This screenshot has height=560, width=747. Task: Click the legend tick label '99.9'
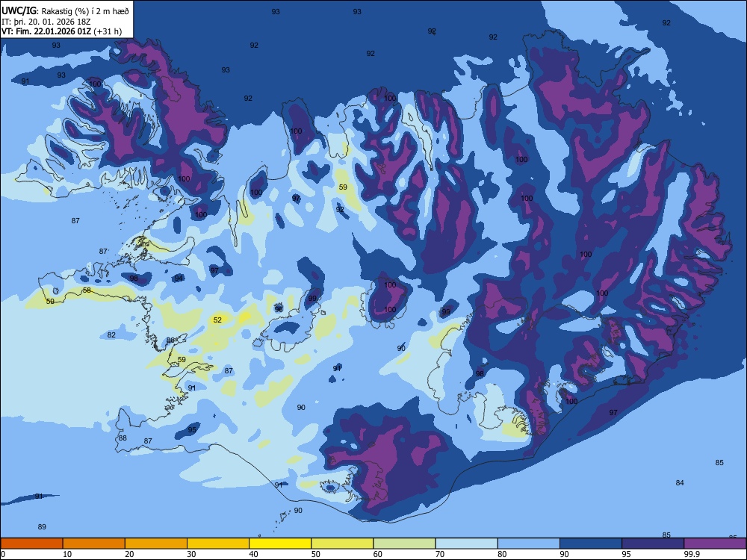(x=692, y=554)
